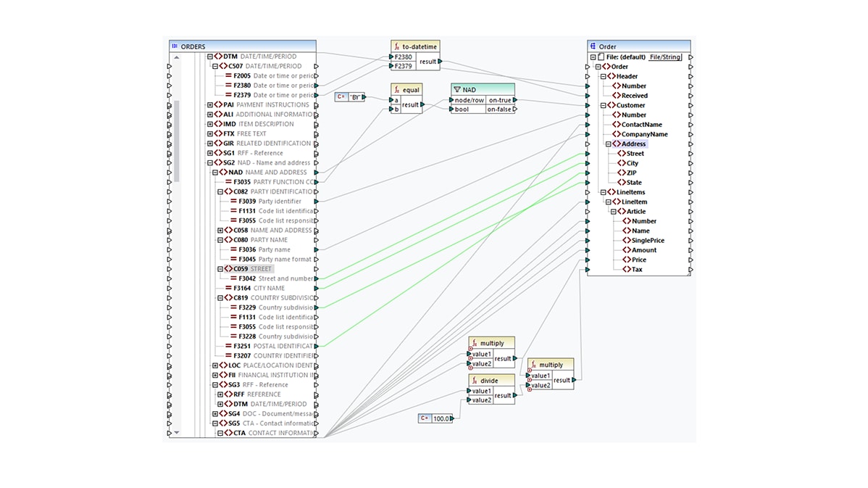This screenshot has width=868, height=488.
Task: Click the ORDERS vertical scrollbar thumb
Action: click(x=177, y=141)
